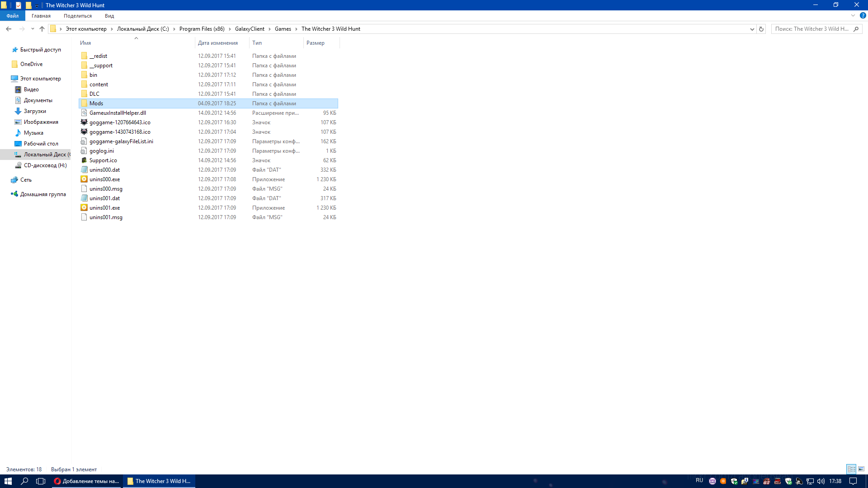
Task: Open the recent locations dropdown arrow
Action: pos(33,29)
